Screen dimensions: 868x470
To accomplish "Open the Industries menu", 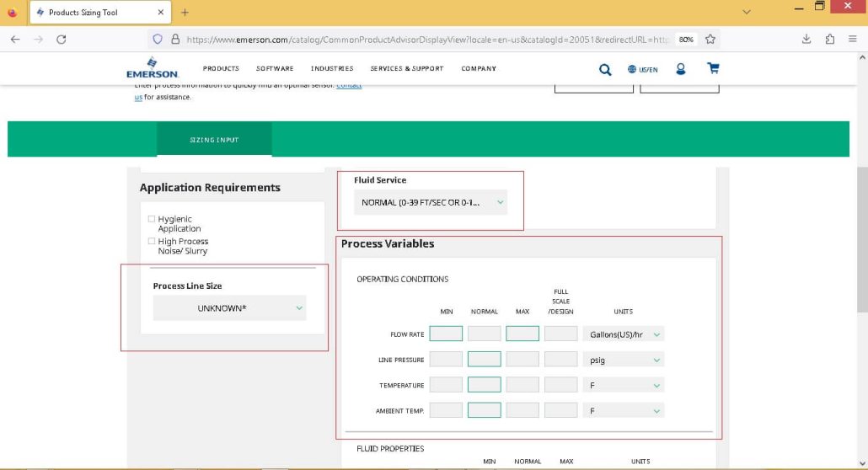I will (332, 68).
